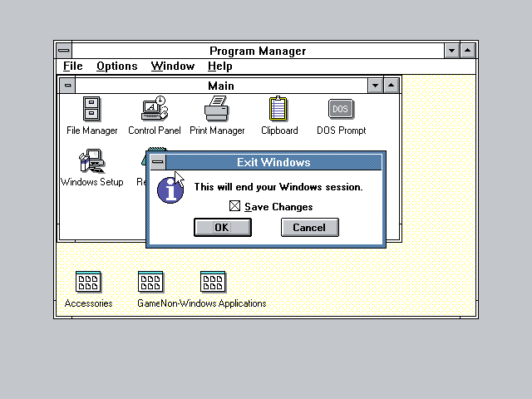Confirm exit with the OK button
Screen dimensions: 532x399
[223, 227]
